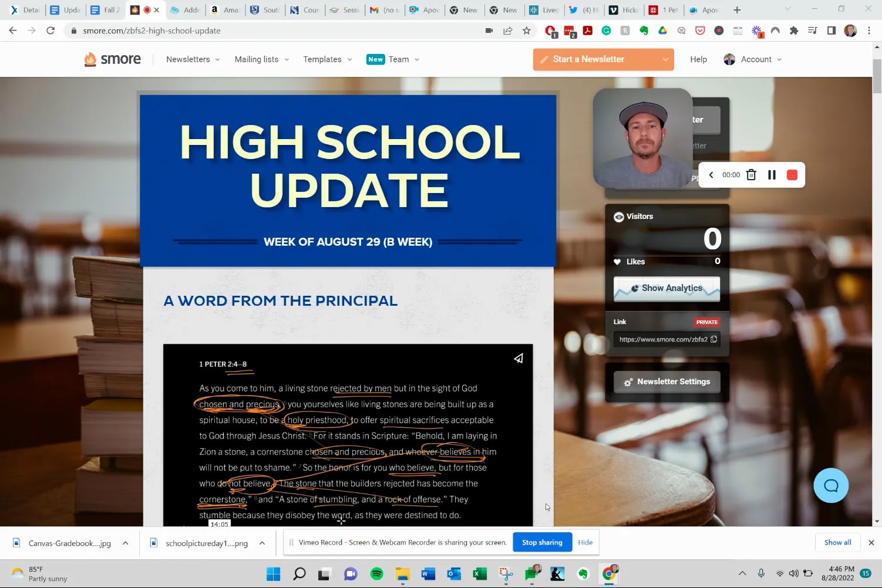Open Windows Start menu
The image size is (882, 588).
[x=273, y=573]
